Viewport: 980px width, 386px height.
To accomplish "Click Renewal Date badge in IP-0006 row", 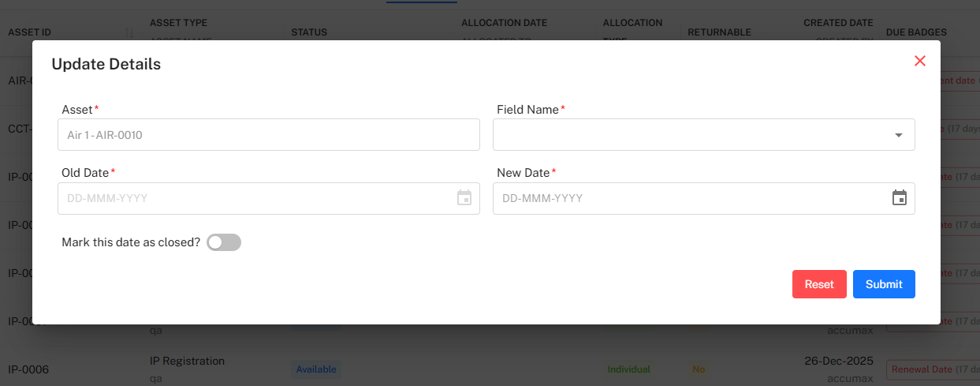I will 919,369.
